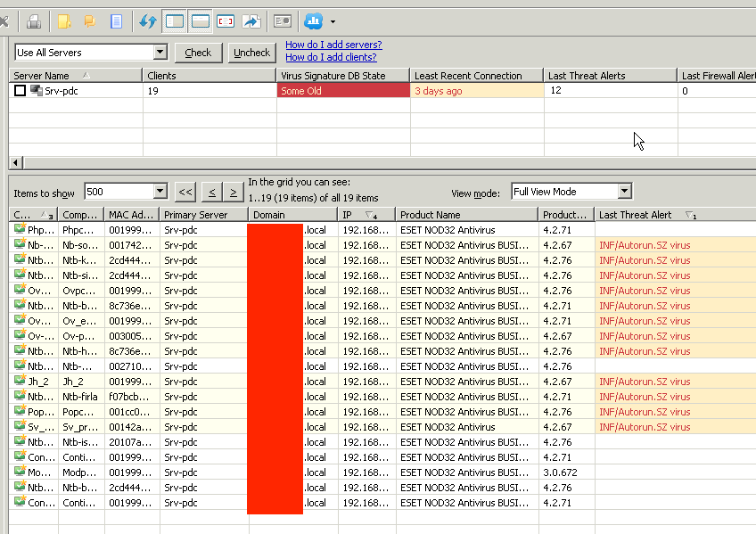Toggle the left side pane layout icon

174,21
